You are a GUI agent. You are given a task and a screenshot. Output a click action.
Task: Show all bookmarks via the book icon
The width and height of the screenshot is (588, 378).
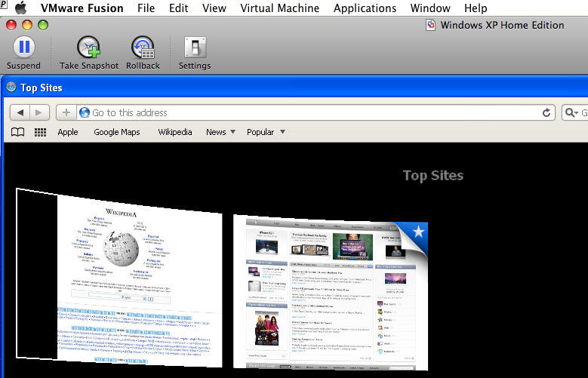click(x=17, y=132)
